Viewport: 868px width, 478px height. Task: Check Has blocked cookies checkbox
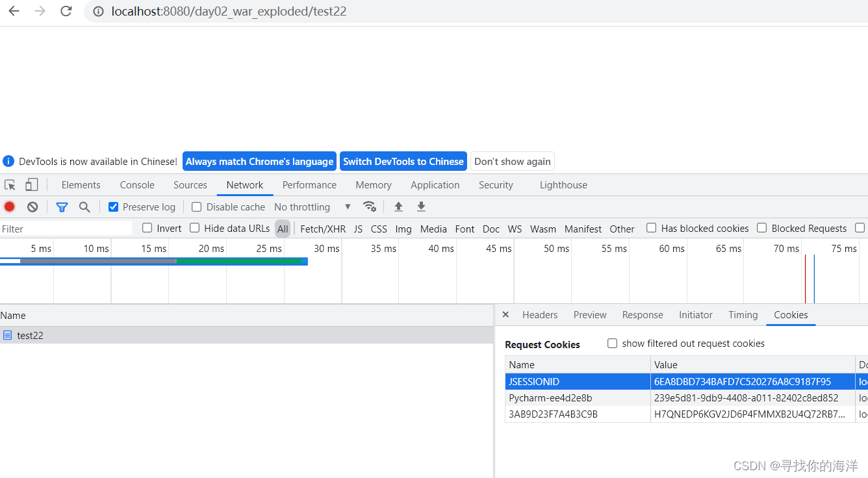(651, 228)
